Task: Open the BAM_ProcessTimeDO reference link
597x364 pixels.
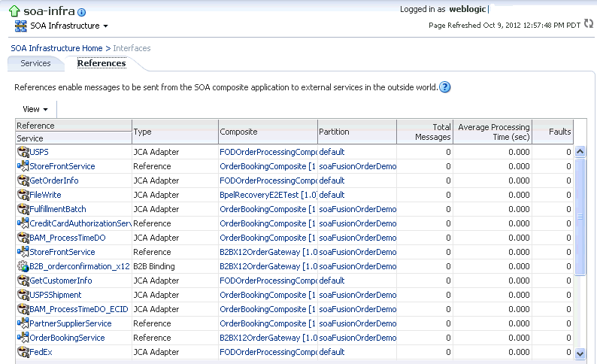Action: pos(68,238)
